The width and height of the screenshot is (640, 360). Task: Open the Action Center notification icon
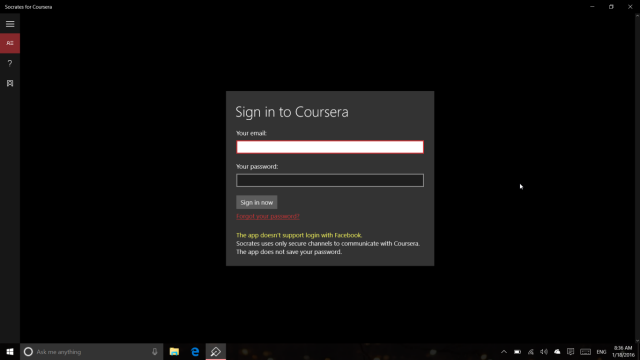coord(571,352)
